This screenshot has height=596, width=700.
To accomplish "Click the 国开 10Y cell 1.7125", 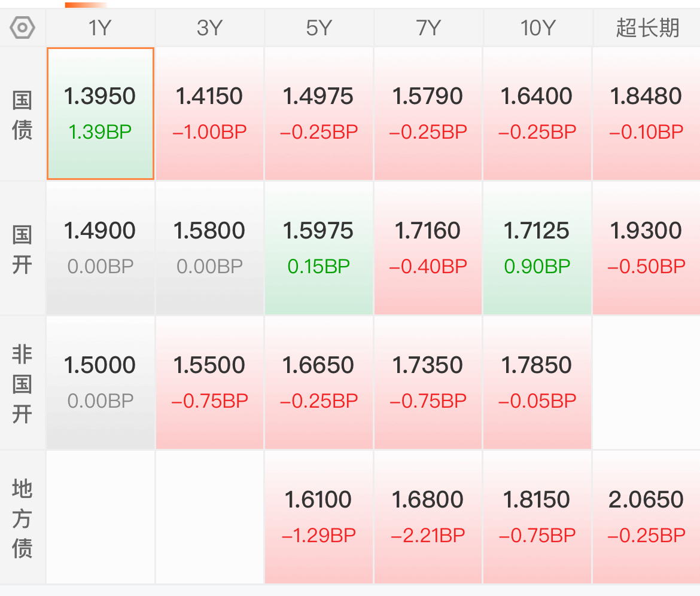I will [x=537, y=248].
